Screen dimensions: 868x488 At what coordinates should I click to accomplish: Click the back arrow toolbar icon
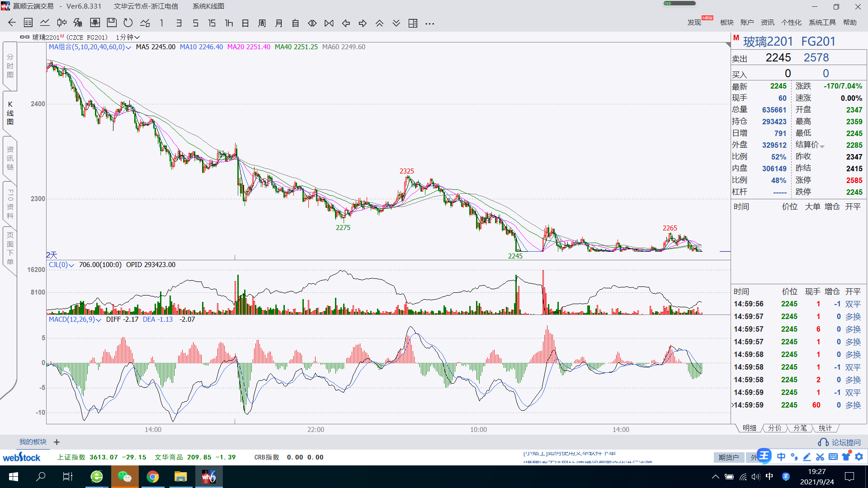pyautogui.click(x=12, y=23)
